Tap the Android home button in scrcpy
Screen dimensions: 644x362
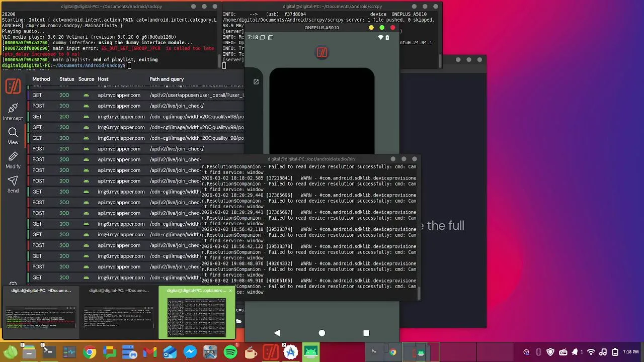click(322, 333)
